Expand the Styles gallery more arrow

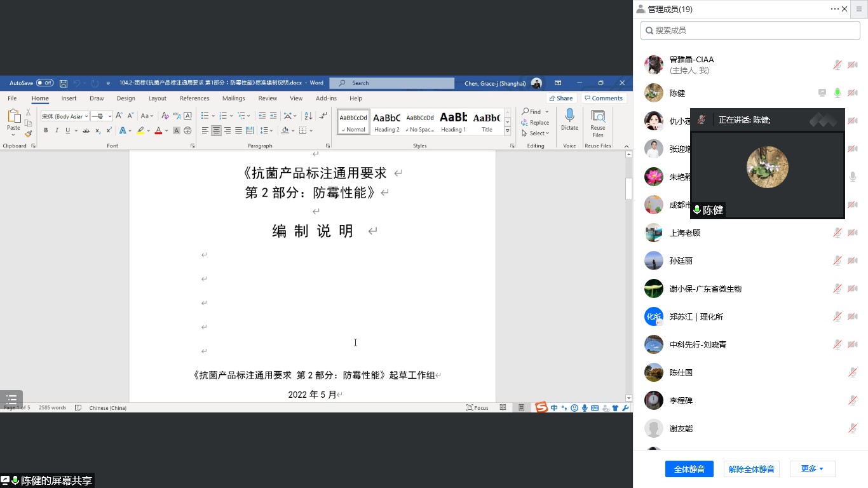click(x=507, y=131)
